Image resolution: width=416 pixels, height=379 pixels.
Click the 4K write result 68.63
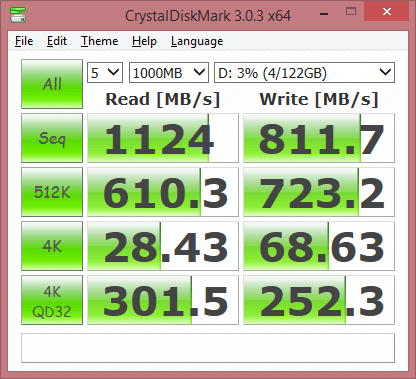pos(319,246)
